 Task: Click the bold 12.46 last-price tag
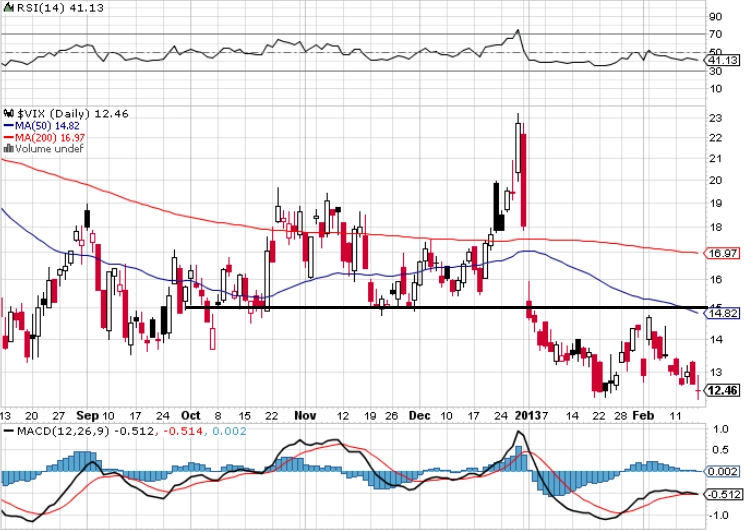click(722, 391)
